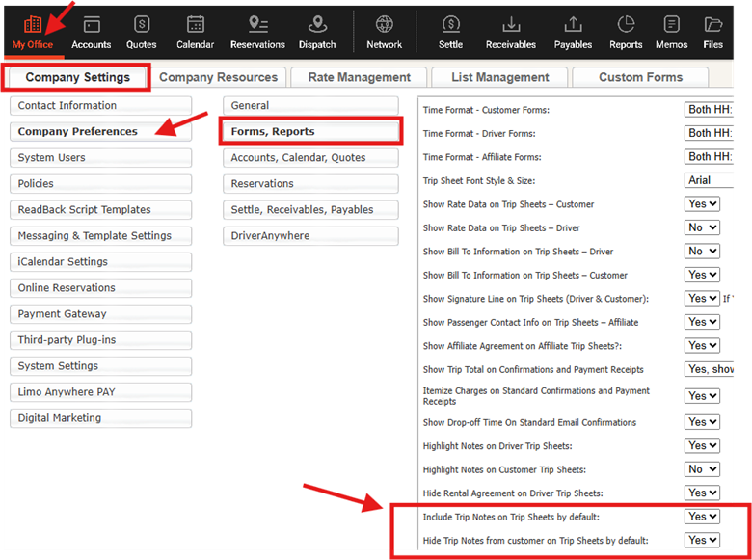Switch to the Rate Management tab
The height and width of the screenshot is (560, 752).
(x=360, y=77)
